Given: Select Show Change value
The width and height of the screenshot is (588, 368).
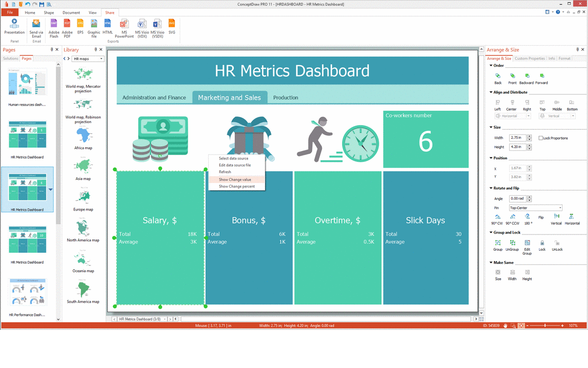Looking at the screenshot, I should pyautogui.click(x=236, y=180).
